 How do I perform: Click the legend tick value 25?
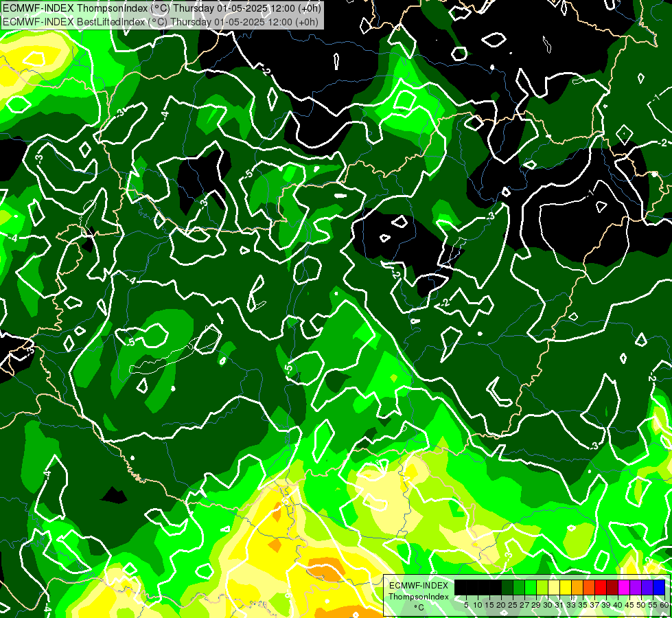pos(513,605)
